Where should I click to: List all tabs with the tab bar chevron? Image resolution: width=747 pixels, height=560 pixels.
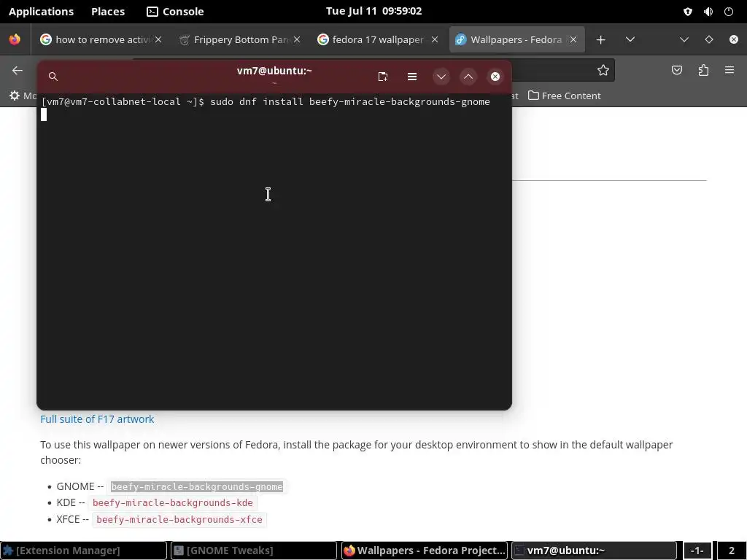coord(630,39)
